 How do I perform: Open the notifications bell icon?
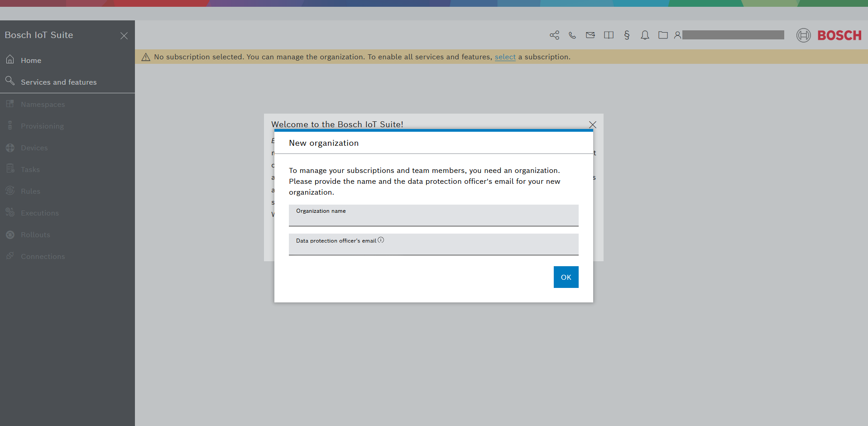645,35
